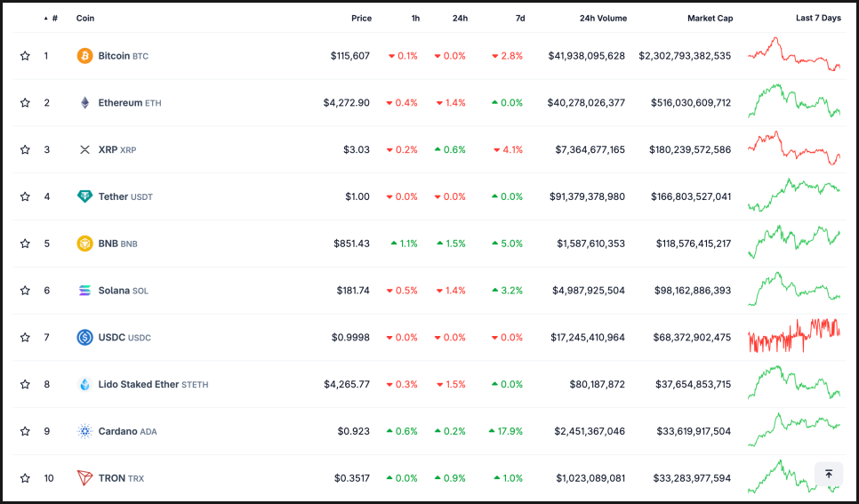Open the Ethereum ETH coin link
The image size is (859, 504).
tap(130, 103)
